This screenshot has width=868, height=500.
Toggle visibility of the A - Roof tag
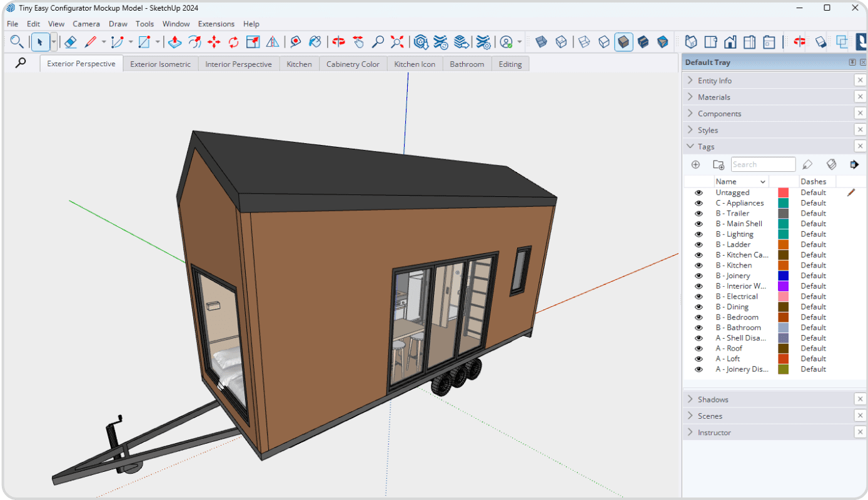click(699, 348)
